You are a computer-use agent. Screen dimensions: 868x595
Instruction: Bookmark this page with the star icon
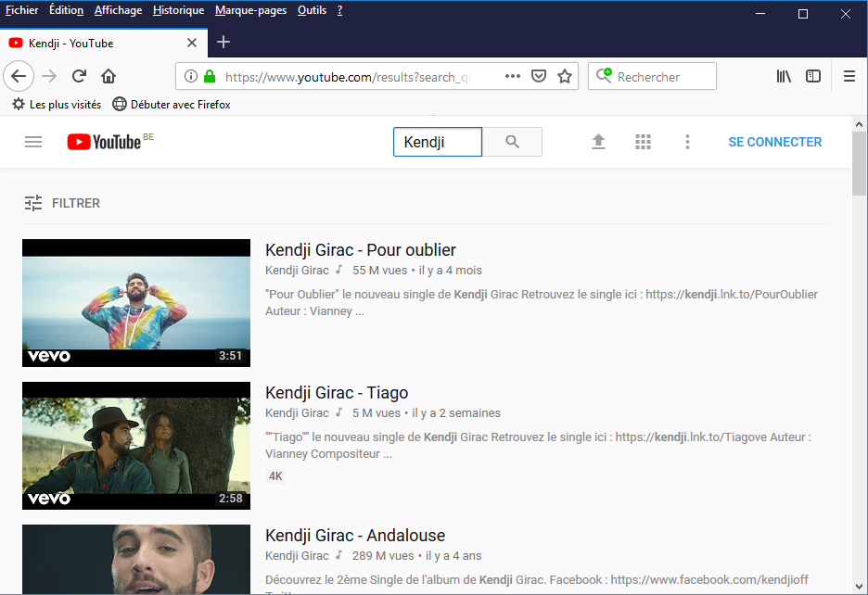565,76
